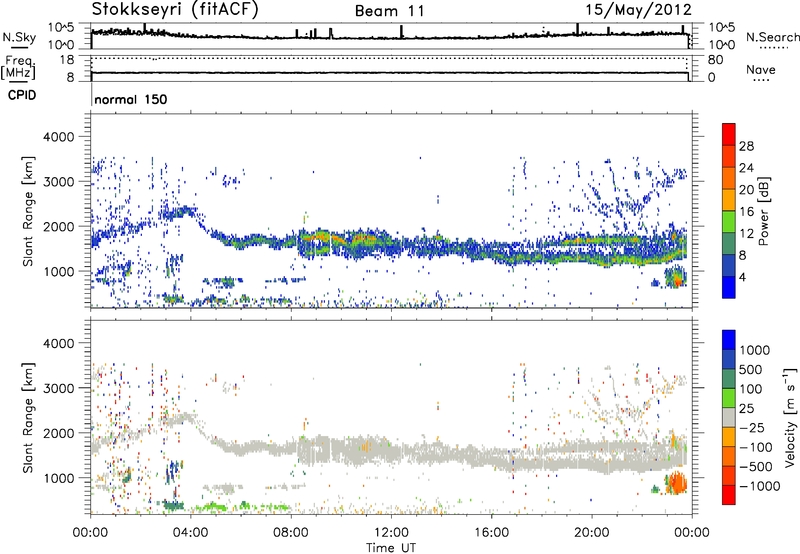Click "Slant Range [km]" label of the power panel
Viewport: 800px width, 554px height.
(28, 211)
